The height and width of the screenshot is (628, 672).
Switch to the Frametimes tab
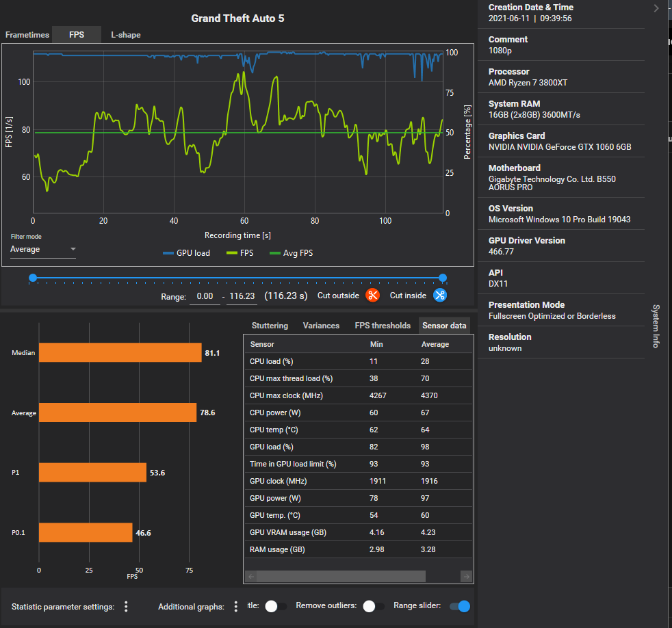(x=27, y=35)
